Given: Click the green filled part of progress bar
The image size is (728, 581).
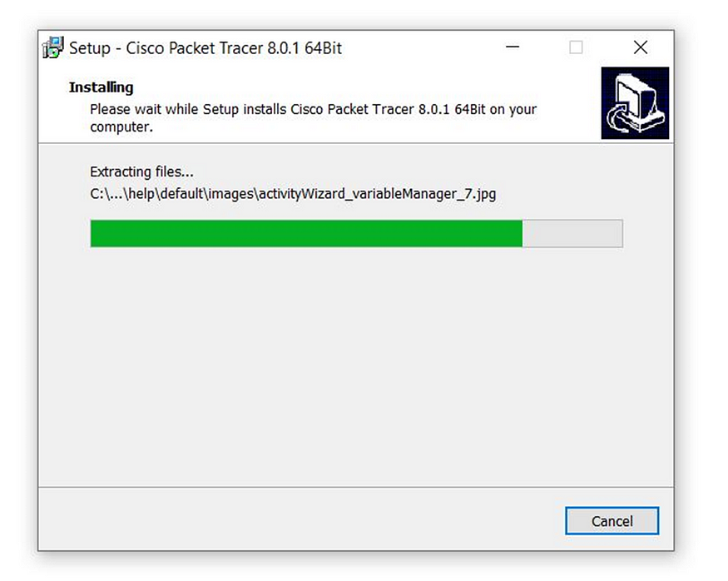Looking at the screenshot, I should 306,233.
